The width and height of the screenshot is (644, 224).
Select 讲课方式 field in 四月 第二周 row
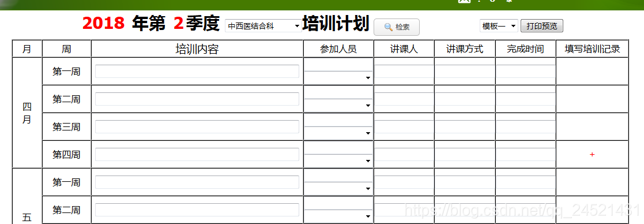click(465, 99)
